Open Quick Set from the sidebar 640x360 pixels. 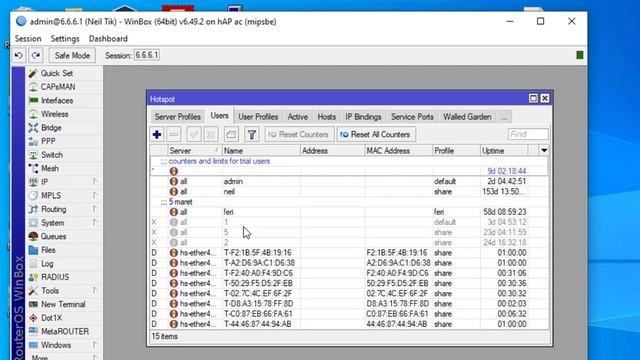coord(56,73)
